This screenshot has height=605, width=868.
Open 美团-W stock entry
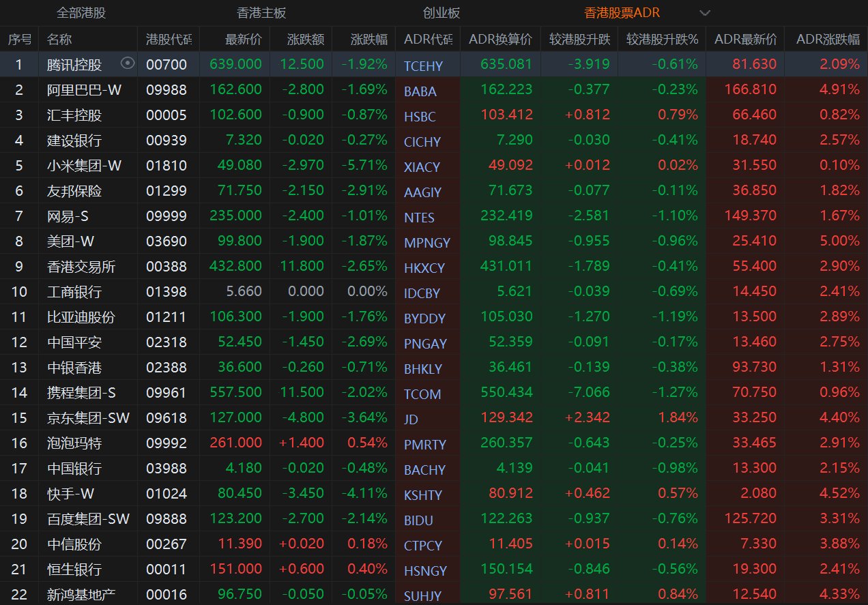click(69, 241)
